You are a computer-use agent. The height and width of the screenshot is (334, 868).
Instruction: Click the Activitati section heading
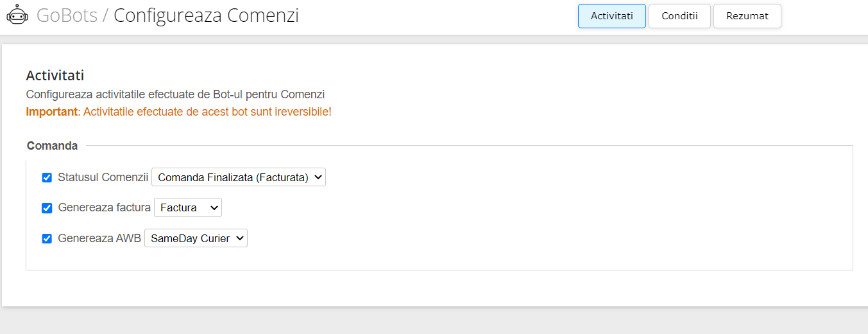55,76
